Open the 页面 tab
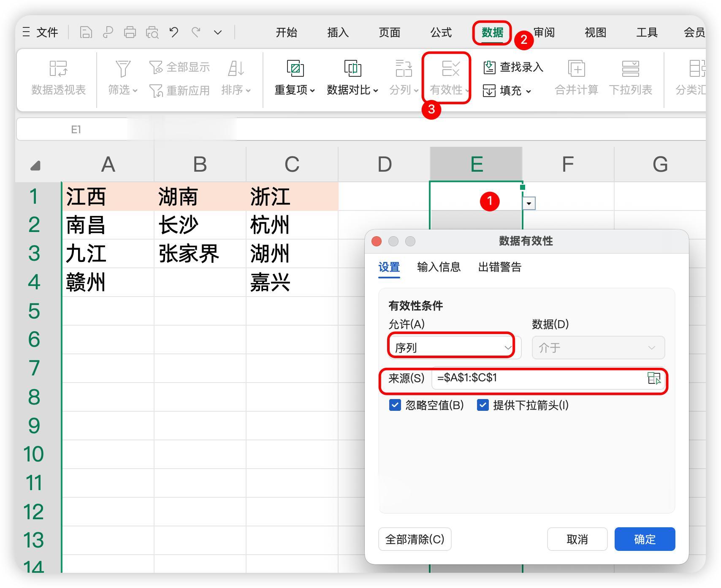 (x=390, y=32)
